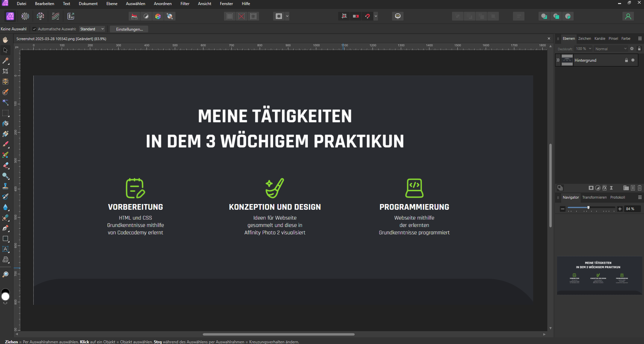Uncheck the Automatische Auswahl checkbox
The width and height of the screenshot is (644, 344).
pos(34,29)
